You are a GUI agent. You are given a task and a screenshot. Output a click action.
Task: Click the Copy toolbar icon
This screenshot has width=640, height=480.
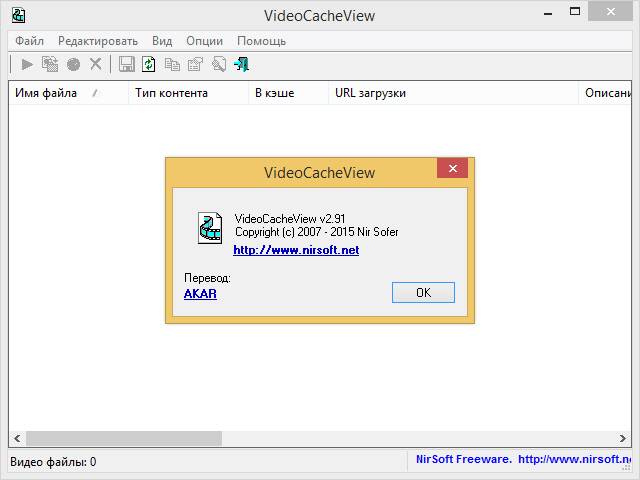172,64
